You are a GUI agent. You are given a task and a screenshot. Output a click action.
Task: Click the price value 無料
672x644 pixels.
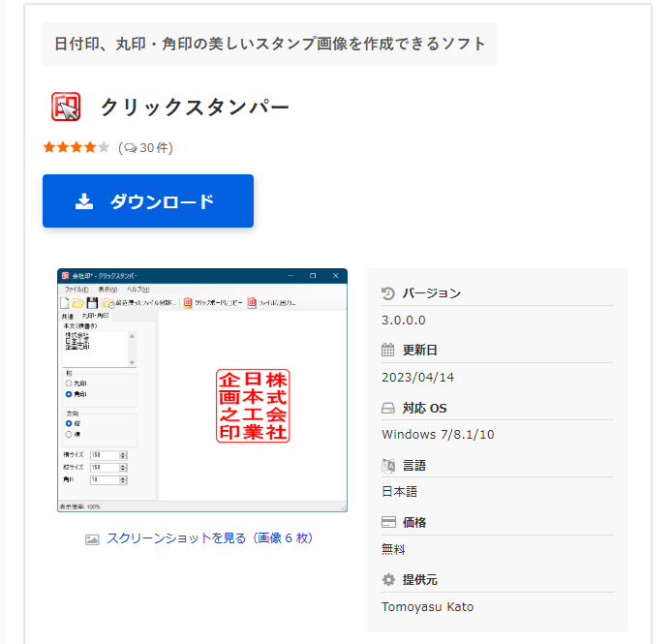(393, 549)
